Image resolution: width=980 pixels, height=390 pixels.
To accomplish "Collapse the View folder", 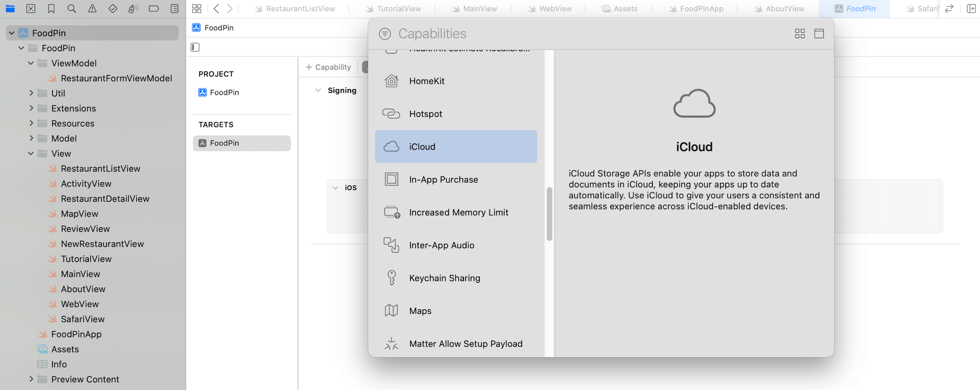I will pyautogui.click(x=31, y=154).
